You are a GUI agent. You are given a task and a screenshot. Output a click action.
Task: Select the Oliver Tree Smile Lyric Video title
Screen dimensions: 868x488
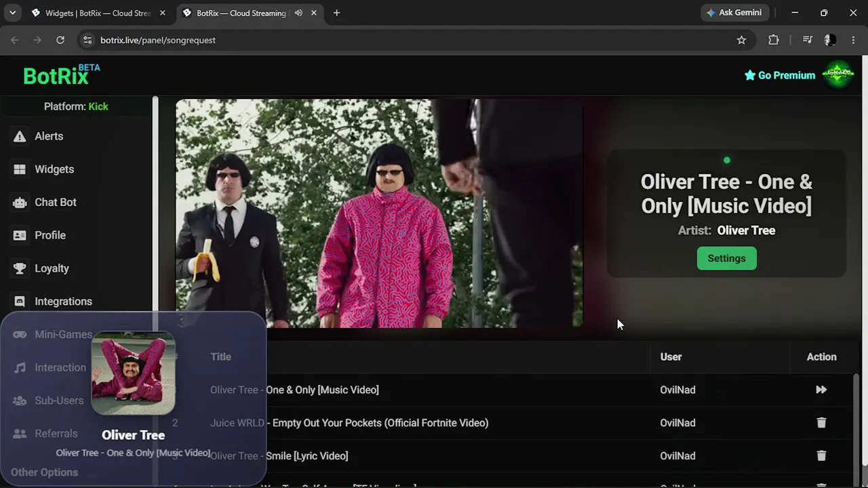pyautogui.click(x=279, y=456)
